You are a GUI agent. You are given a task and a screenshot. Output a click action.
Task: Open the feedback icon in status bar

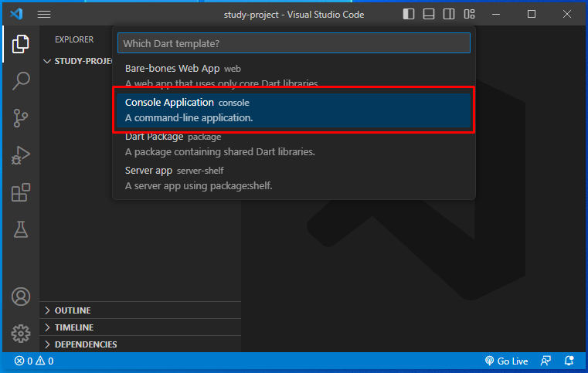click(x=546, y=361)
